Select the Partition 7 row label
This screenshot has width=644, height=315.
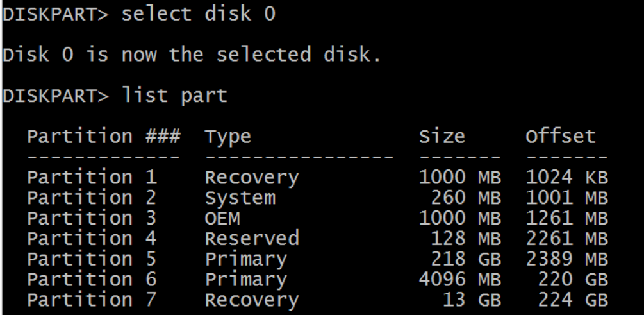(92, 300)
